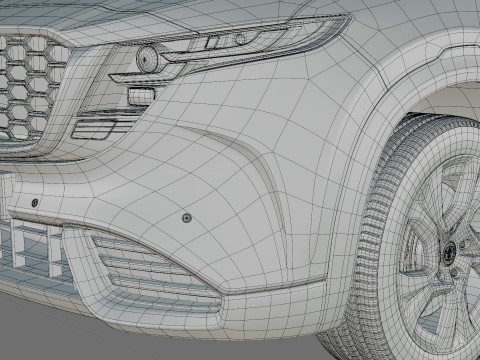The width and height of the screenshot is (480, 360).
Task: Select the round parking sensor on bumper center
Action: click(x=187, y=218)
